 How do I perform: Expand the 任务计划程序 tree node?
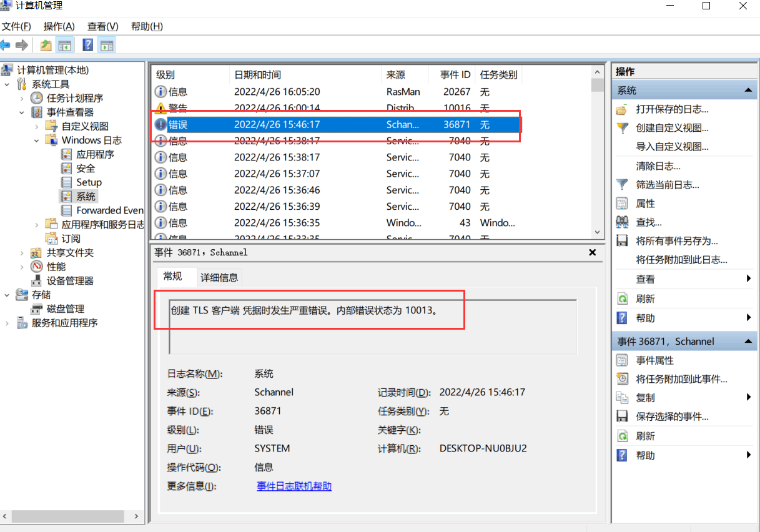click(22, 98)
